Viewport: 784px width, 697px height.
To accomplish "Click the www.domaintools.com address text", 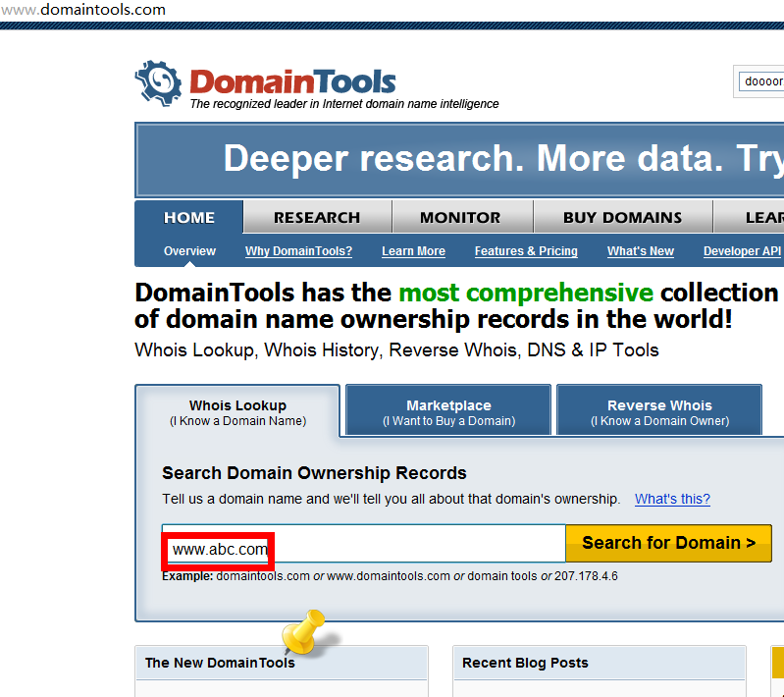I will point(83,10).
